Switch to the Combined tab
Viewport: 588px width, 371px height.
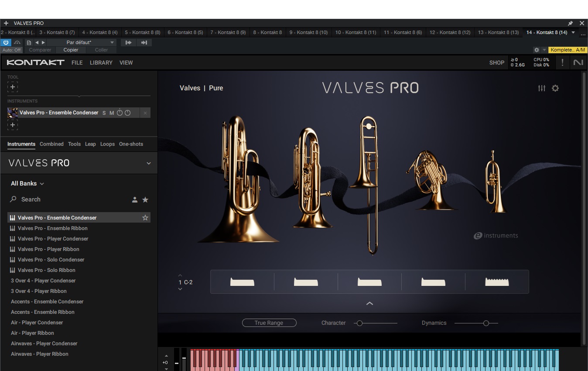pyautogui.click(x=51, y=144)
